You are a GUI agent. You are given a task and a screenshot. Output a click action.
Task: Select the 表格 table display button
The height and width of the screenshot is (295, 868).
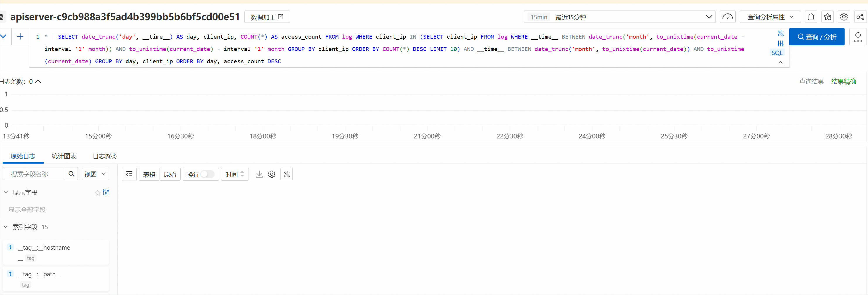149,174
